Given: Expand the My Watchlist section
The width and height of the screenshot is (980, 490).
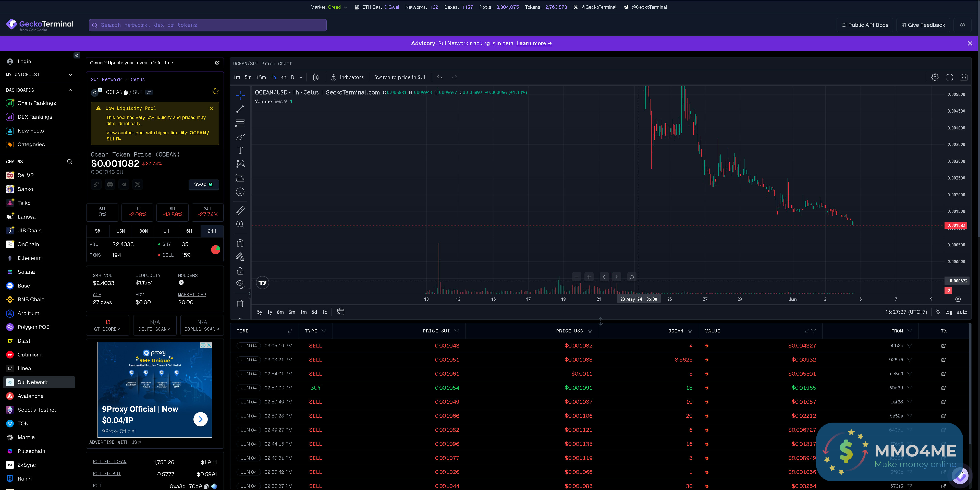Looking at the screenshot, I should point(70,75).
